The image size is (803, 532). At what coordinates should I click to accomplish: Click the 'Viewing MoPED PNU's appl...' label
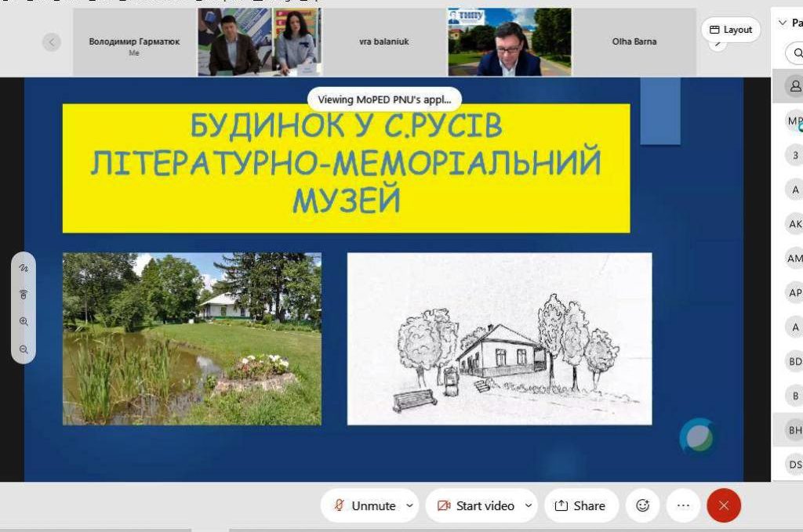click(x=384, y=100)
